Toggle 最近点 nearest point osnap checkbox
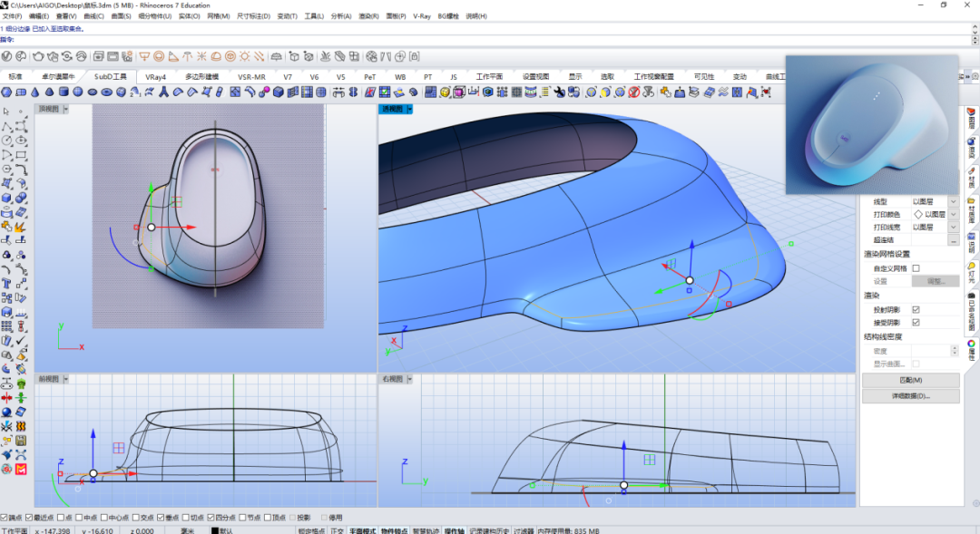 tap(29, 517)
